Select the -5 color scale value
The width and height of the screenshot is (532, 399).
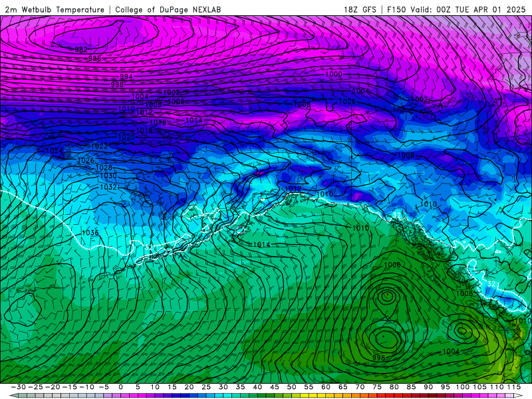click(104, 387)
